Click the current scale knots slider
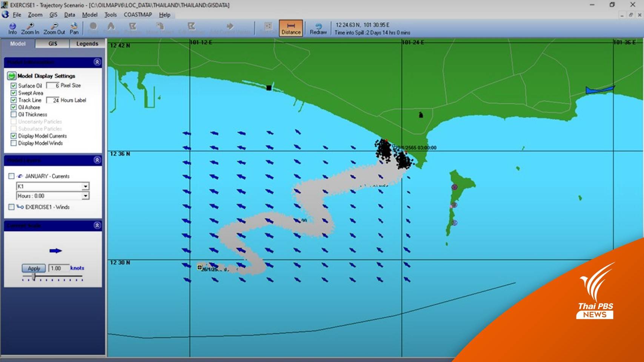644x362 pixels. click(x=34, y=277)
